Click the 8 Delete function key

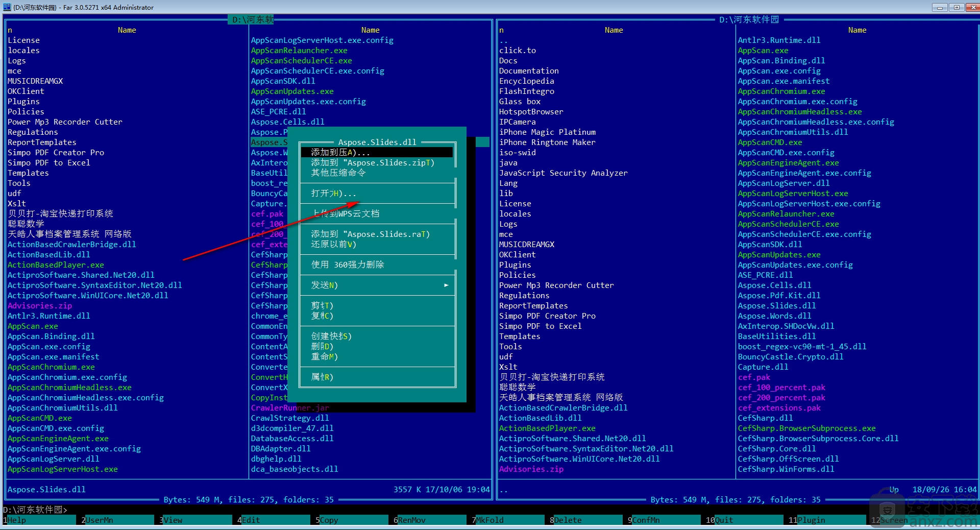tap(586, 520)
